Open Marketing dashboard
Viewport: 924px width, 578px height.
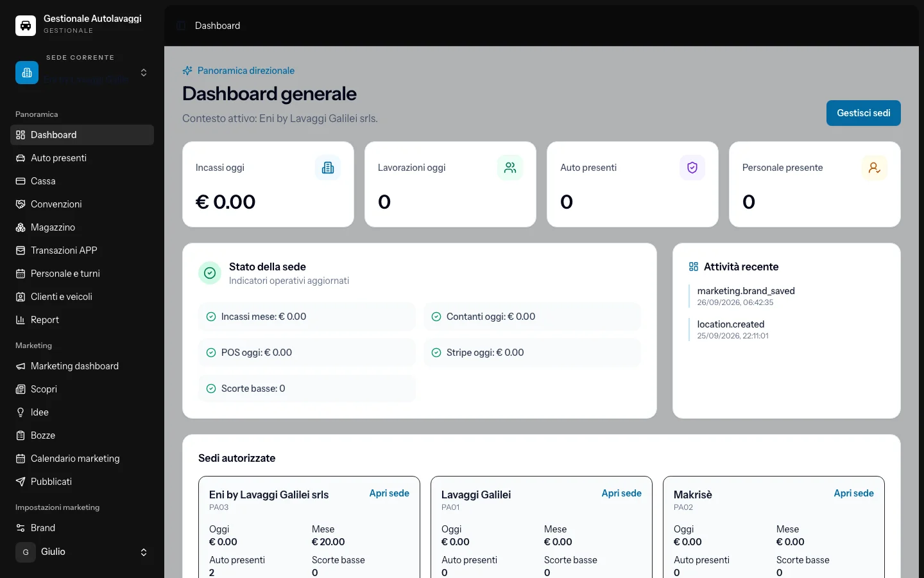[82, 366]
